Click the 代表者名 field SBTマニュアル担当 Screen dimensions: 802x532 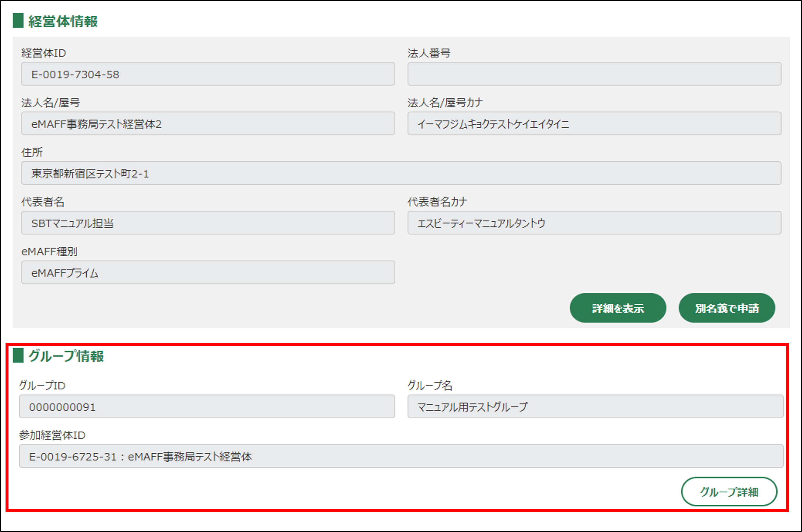(208, 223)
